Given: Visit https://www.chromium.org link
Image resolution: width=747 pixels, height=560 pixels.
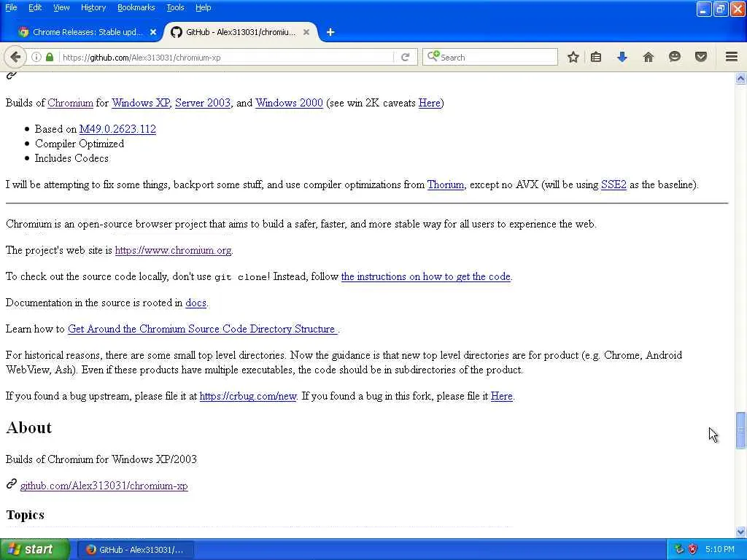Looking at the screenshot, I should 173,251.
